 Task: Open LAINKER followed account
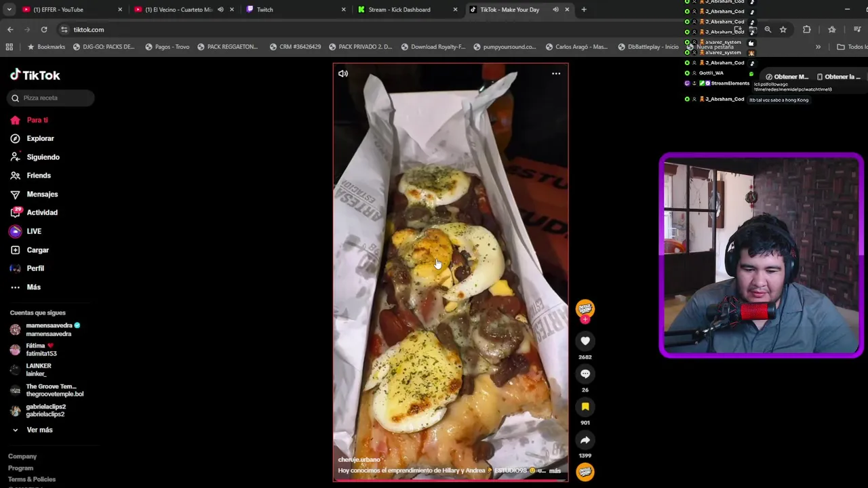[38, 369]
